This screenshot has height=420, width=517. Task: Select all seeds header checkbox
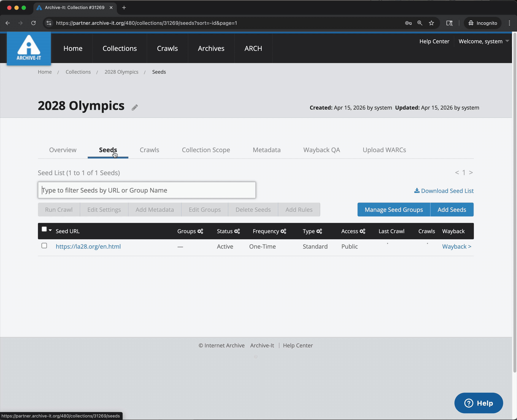[44, 229]
